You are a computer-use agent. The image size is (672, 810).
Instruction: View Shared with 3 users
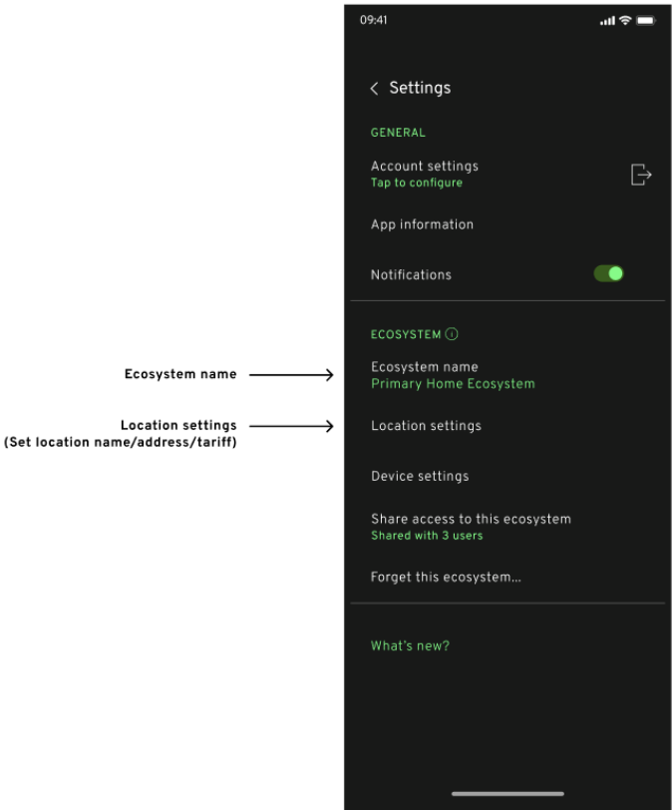[x=427, y=536]
